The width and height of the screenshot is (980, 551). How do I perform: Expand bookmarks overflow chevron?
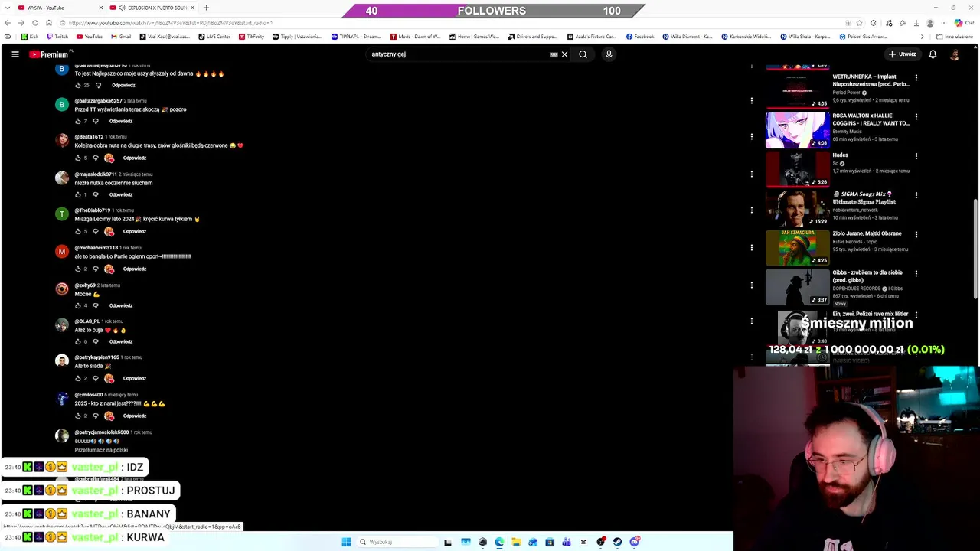pos(922,37)
